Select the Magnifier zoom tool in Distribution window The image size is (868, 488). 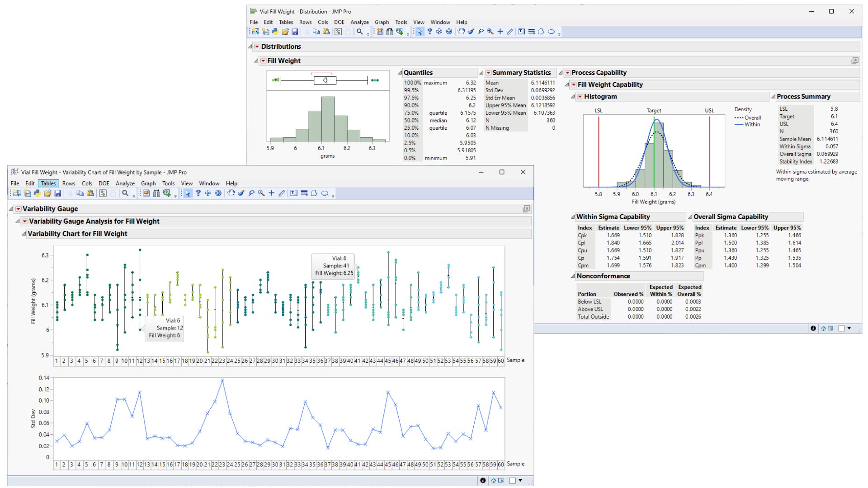click(x=491, y=32)
